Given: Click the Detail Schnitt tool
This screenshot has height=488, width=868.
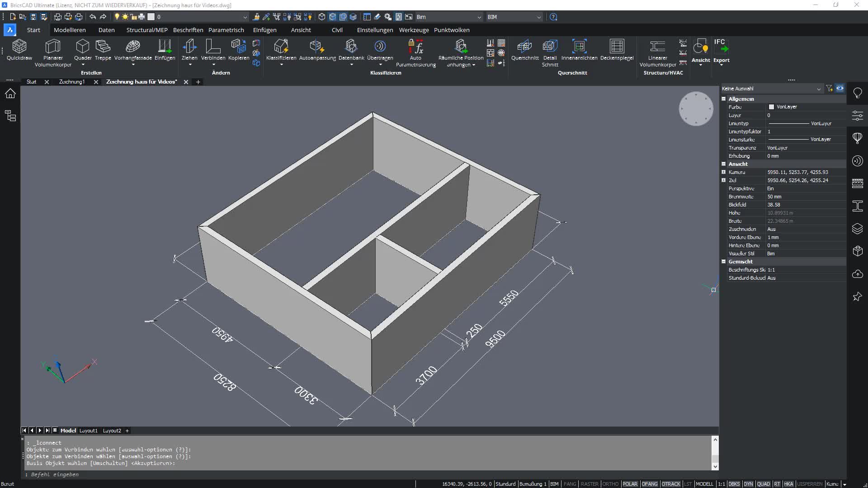Looking at the screenshot, I should click(x=550, y=53).
